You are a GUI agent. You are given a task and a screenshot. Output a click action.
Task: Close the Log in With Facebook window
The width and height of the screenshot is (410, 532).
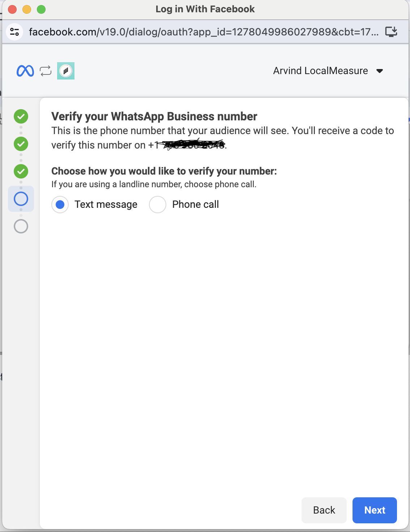coord(12,9)
